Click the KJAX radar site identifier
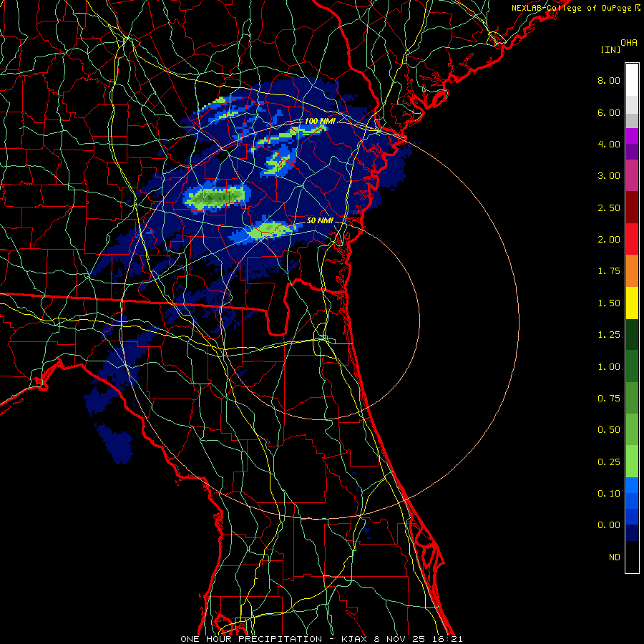 click(x=355, y=639)
